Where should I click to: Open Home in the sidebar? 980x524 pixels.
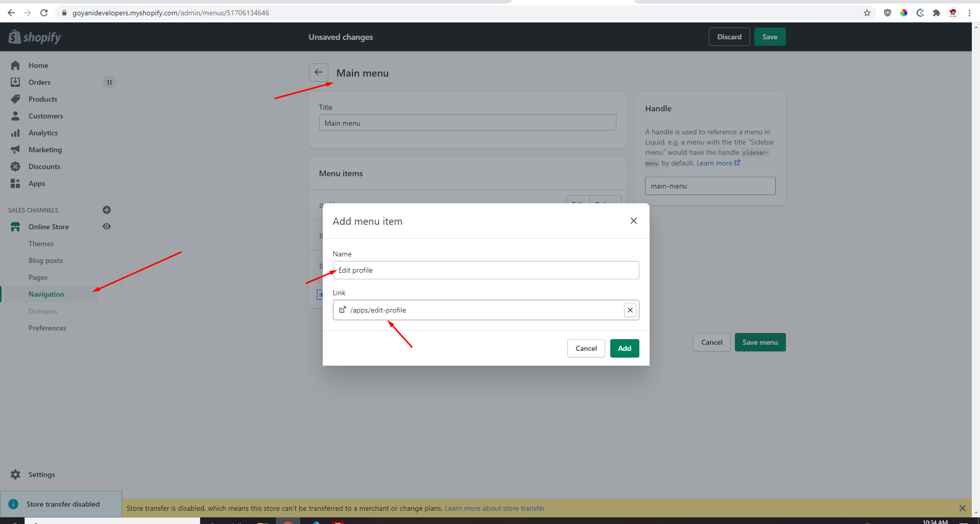38,65
